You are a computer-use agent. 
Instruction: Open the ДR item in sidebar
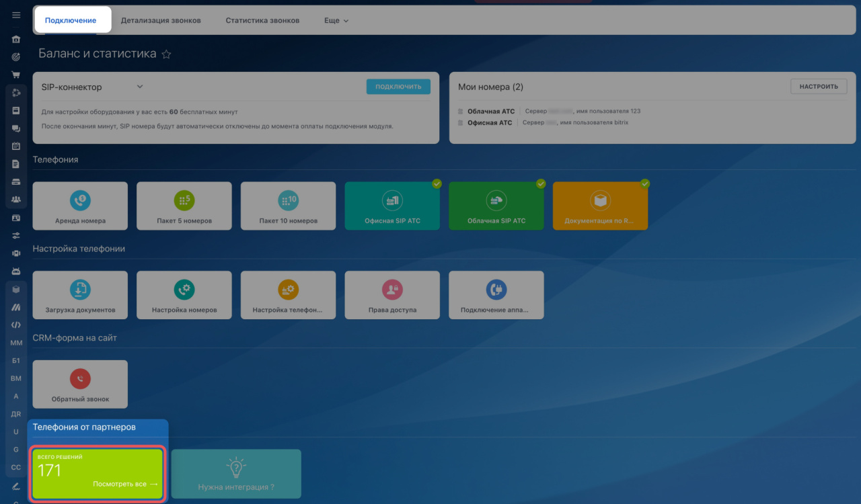click(x=16, y=414)
